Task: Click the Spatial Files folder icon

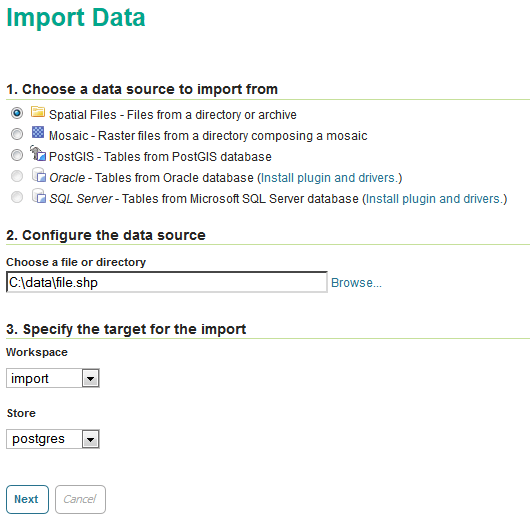Action: (x=38, y=112)
